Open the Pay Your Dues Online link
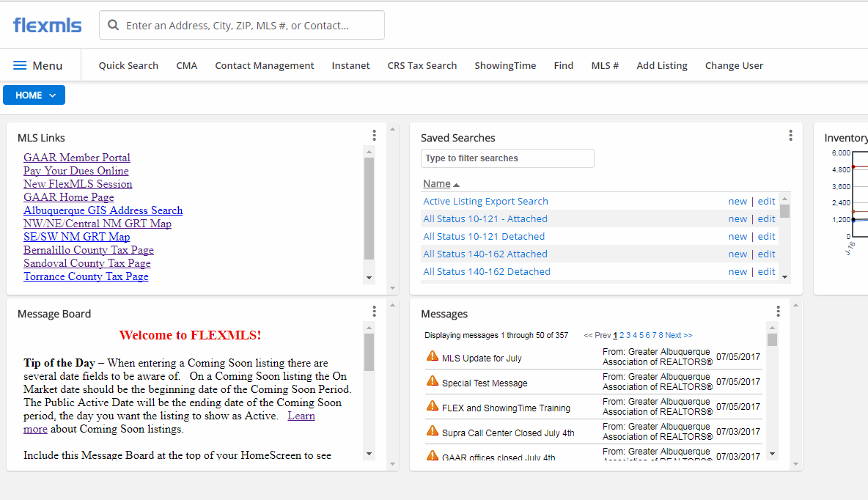 [76, 171]
